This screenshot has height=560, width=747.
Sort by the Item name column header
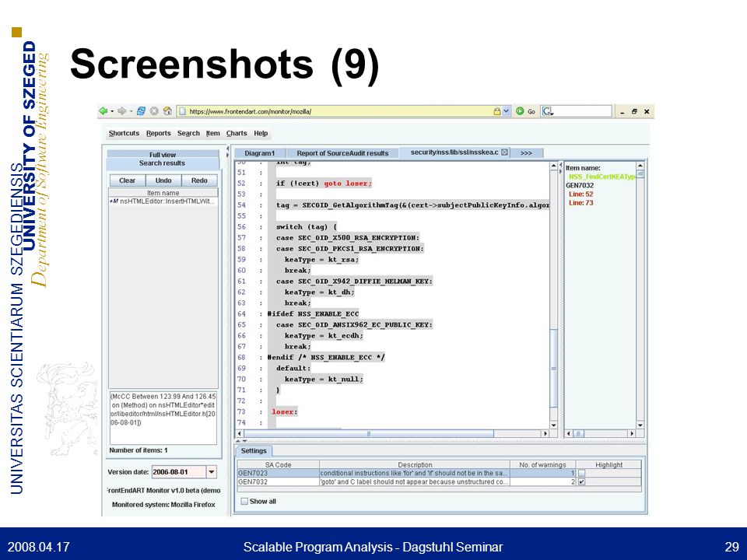(x=163, y=193)
